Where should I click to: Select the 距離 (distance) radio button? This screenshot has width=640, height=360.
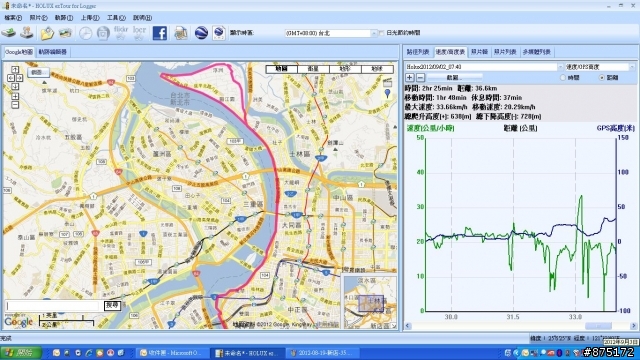[x=601, y=78]
